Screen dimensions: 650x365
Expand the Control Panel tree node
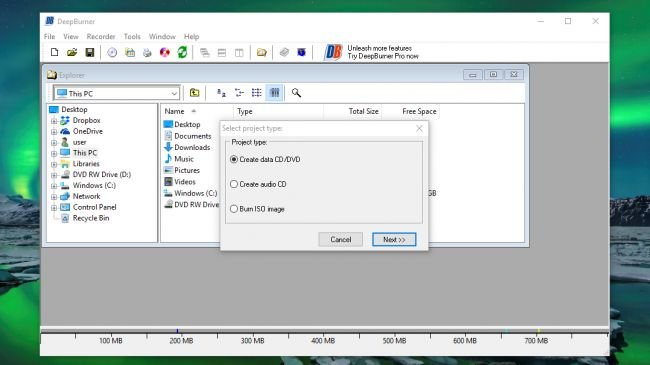(54, 207)
